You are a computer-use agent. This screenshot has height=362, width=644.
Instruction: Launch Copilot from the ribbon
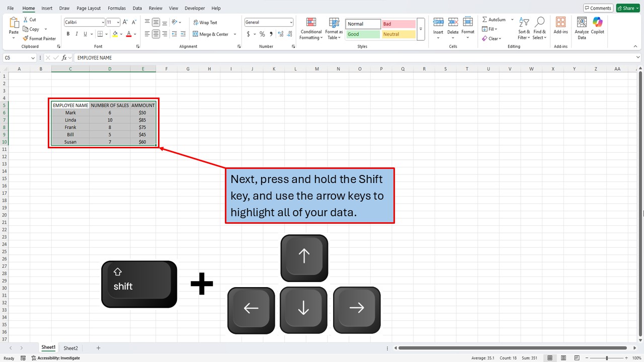click(x=597, y=28)
